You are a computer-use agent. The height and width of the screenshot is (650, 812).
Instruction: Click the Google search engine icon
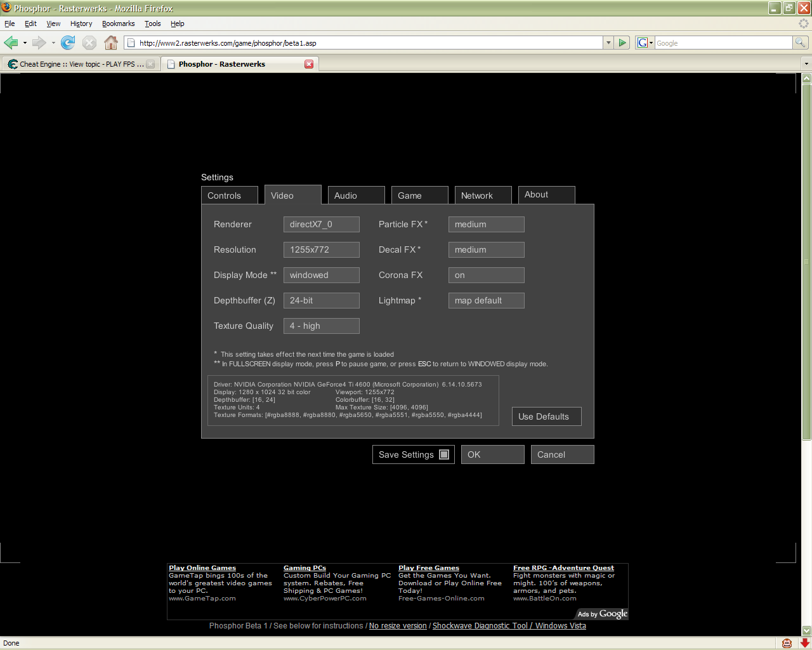[643, 43]
